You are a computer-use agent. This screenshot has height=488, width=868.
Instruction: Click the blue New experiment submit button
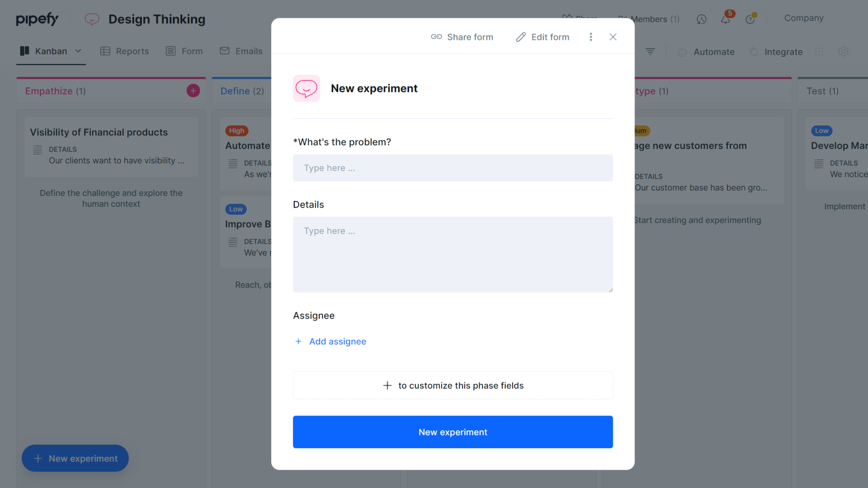pyautogui.click(x=452, y=432)
